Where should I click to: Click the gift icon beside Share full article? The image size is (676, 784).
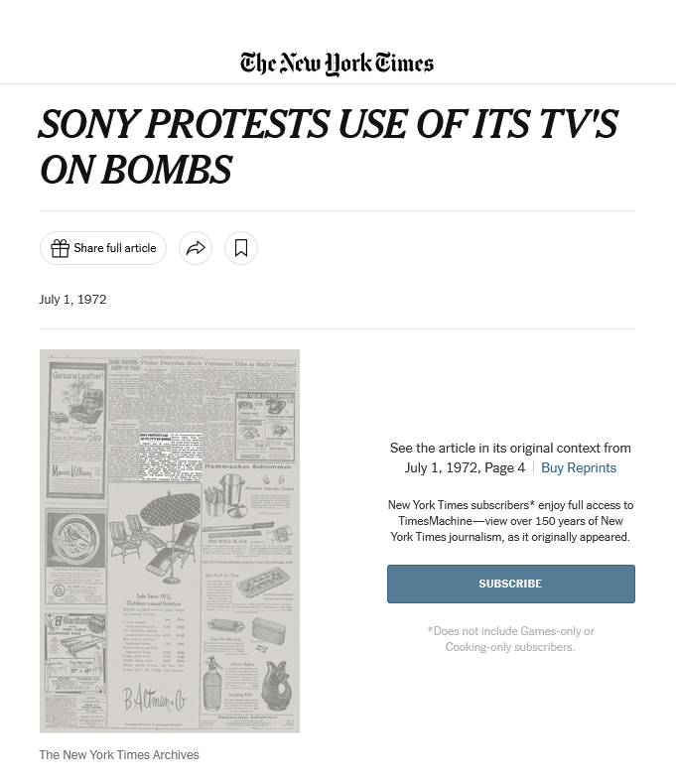coord(60,248)
